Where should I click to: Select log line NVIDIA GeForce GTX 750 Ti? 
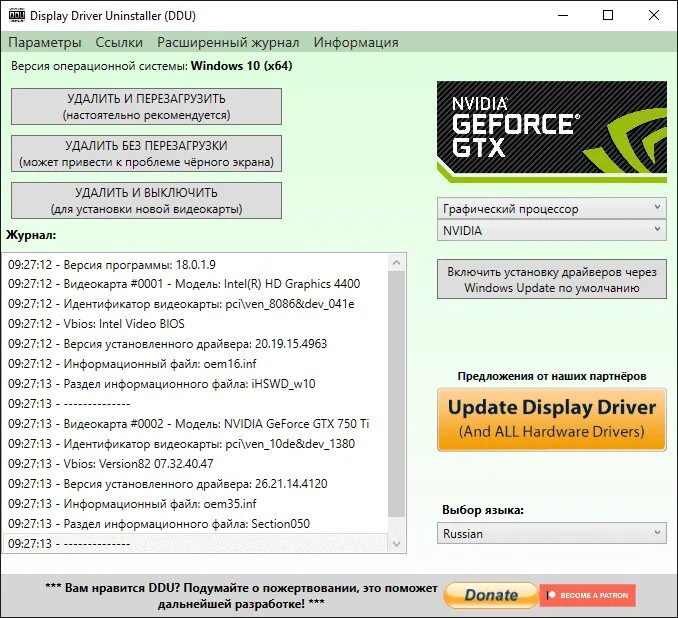195,423
